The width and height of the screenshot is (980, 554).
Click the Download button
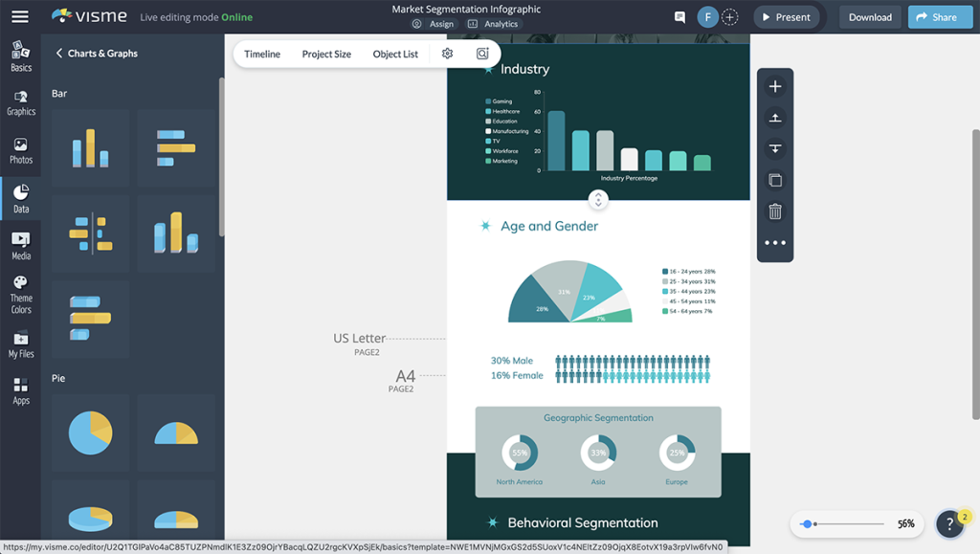pyautogui.click(x=870, y=17)
